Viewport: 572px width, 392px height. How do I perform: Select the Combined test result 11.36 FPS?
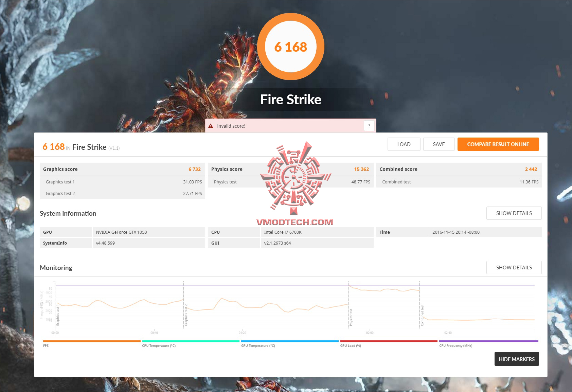pyautogui.click(x=529, y=182)
